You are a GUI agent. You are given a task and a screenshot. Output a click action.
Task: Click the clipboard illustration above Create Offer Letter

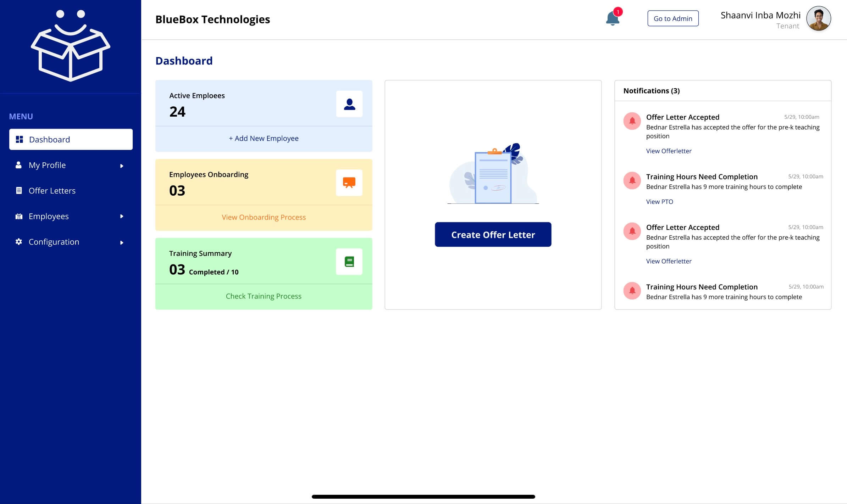coord(493,175)
